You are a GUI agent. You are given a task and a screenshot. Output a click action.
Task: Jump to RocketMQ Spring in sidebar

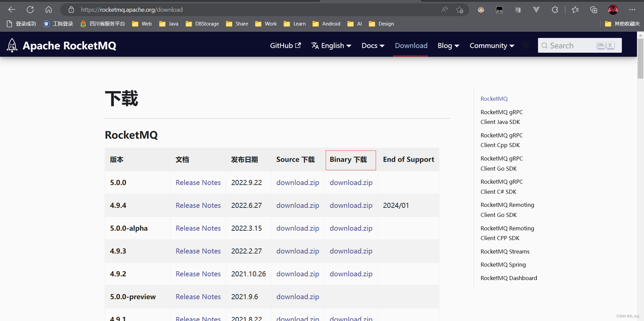[x=503, y=265]
